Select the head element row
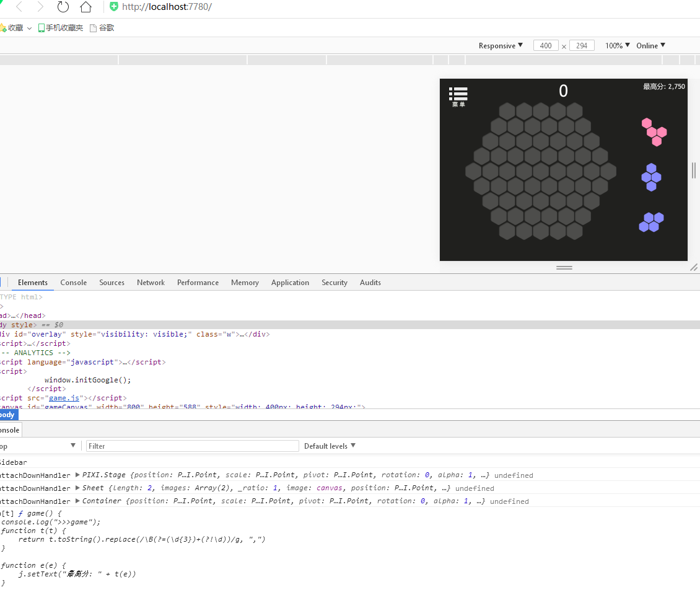This screenshot has width=700, height=595. (350, 316)
